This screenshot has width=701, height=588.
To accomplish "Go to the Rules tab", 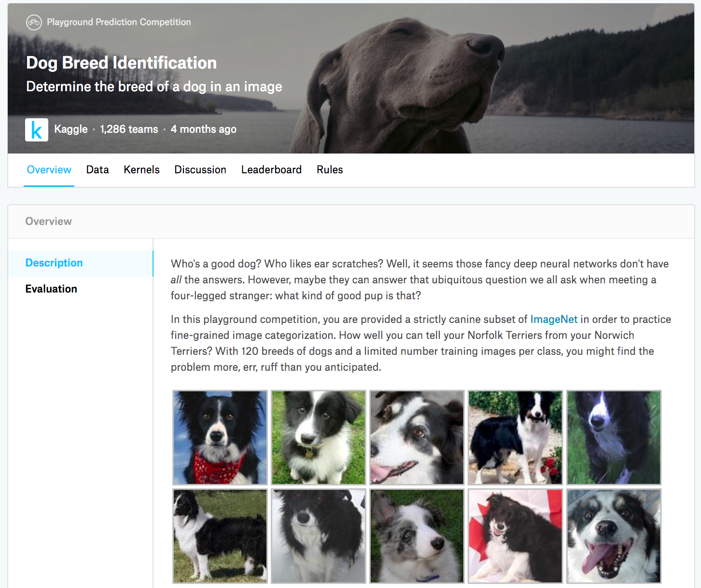I will [330, 170].
